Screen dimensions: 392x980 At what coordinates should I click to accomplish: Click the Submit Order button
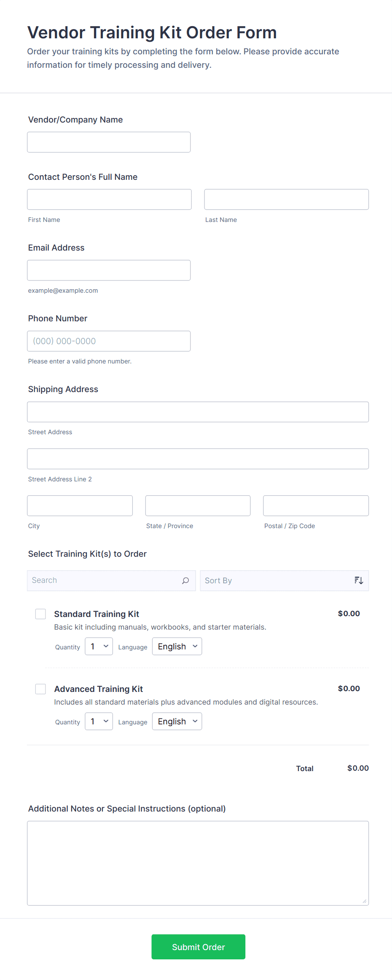[x=198, y=947]
